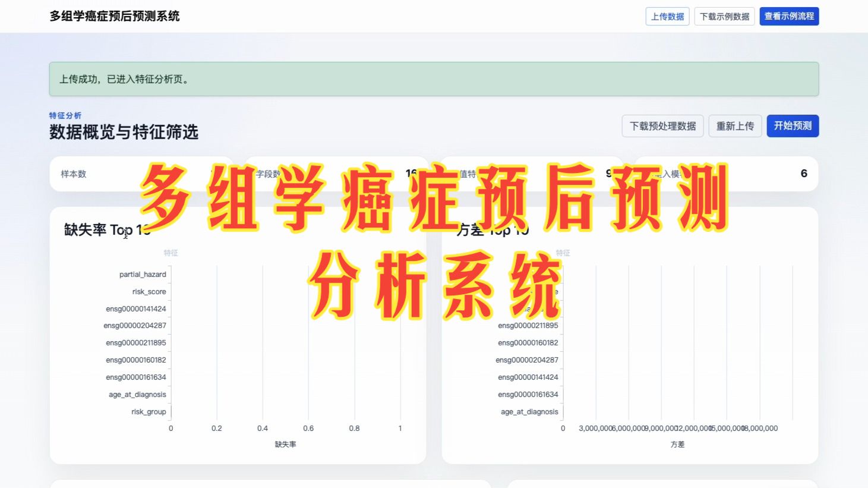The image size is (868, 488).
Task: Click age_at_diagnosis in the 缺失率 chart
Action: pos(137,395)
